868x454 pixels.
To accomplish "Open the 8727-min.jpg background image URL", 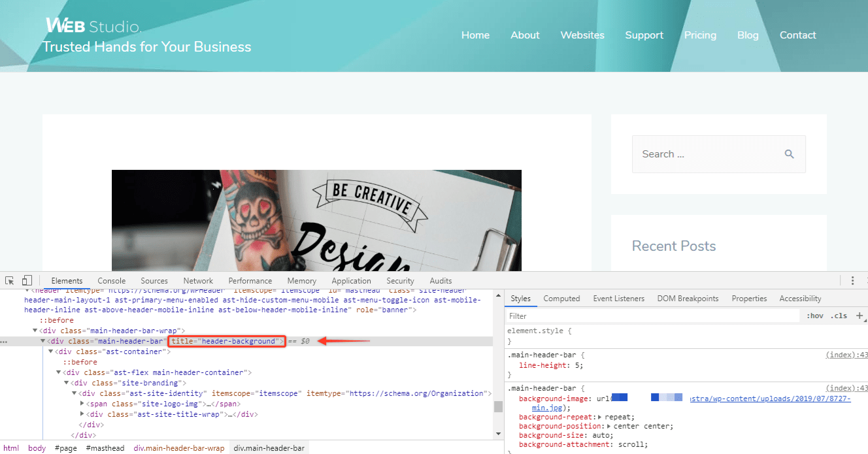I will coord(771,398).
